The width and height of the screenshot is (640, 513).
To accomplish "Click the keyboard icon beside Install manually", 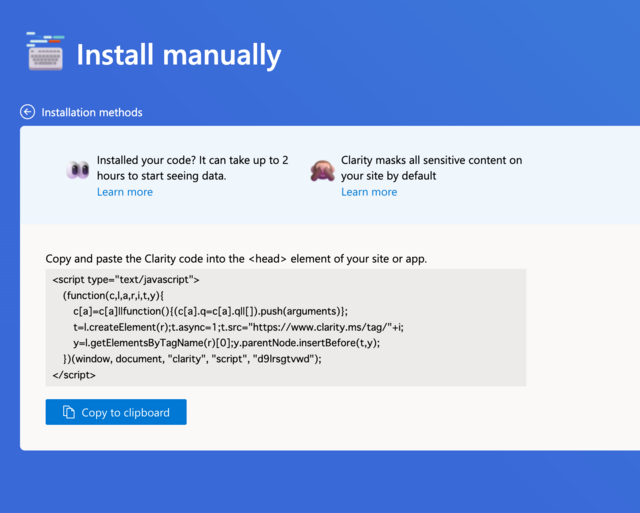I will pos(45,51).
